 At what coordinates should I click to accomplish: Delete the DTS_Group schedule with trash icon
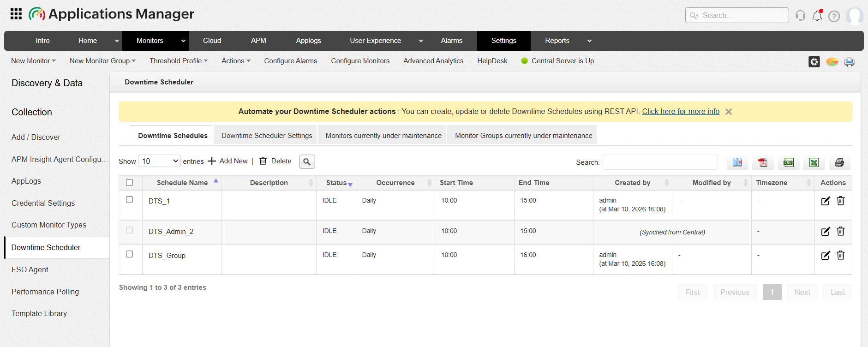point(841,255)
